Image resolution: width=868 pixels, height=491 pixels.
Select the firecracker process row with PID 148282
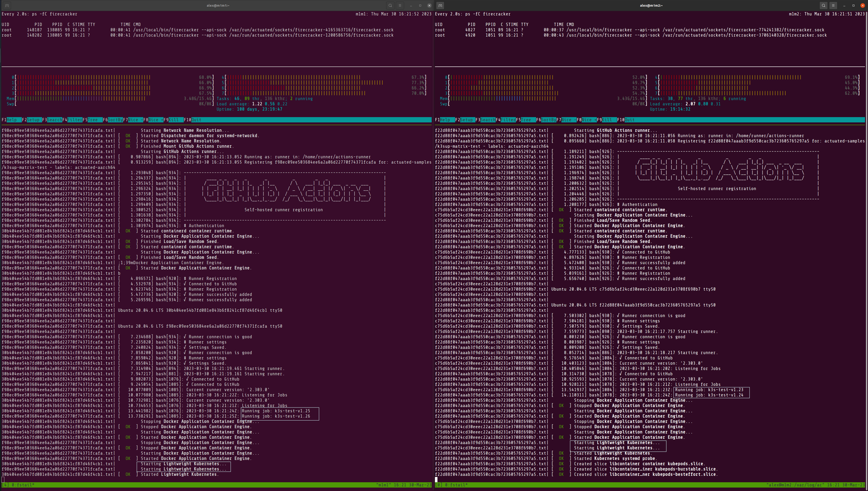click(198, 35)
